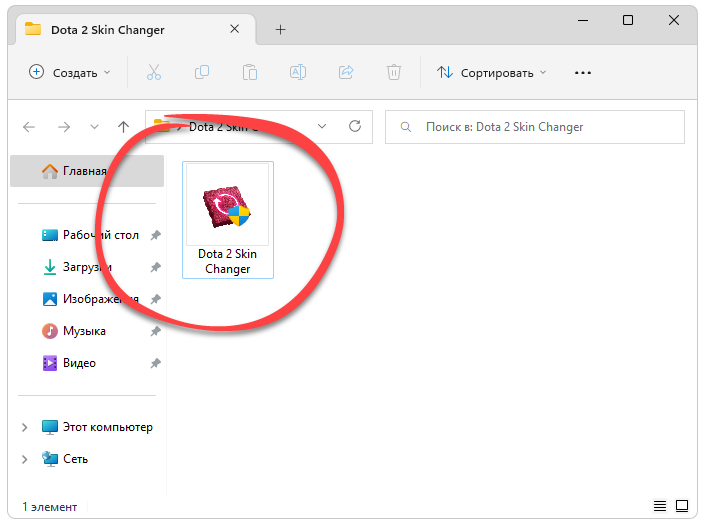Image resolution: width=702 pixels, height=523 pixels.
Task: Expand Сеть tree node
Action: [25, 459]
